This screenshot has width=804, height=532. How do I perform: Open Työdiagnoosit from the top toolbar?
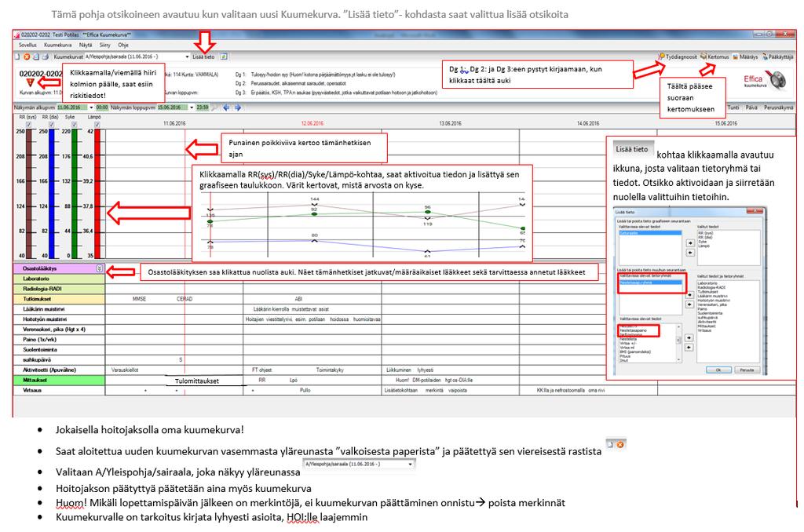[x=678, y=57]
